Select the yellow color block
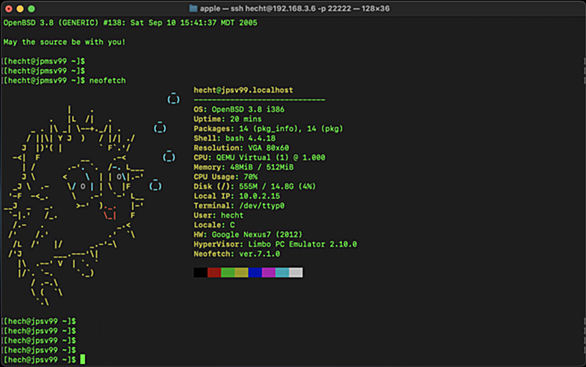The image size is (586, 367). pos(241,272)
